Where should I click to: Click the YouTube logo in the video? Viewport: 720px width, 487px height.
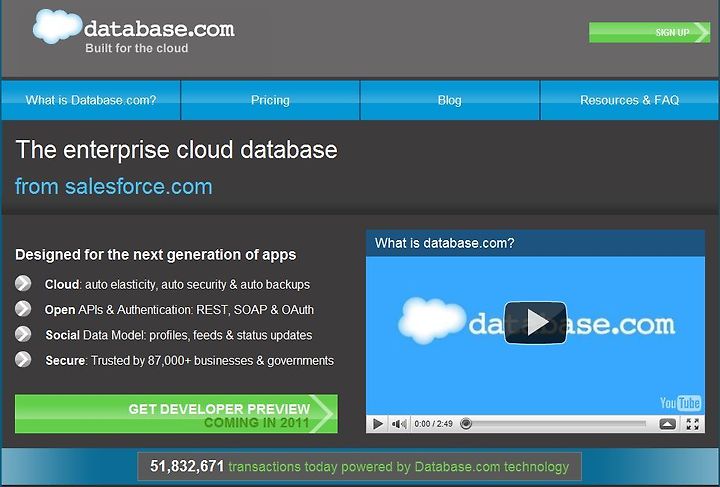click(x=680, y=403)
